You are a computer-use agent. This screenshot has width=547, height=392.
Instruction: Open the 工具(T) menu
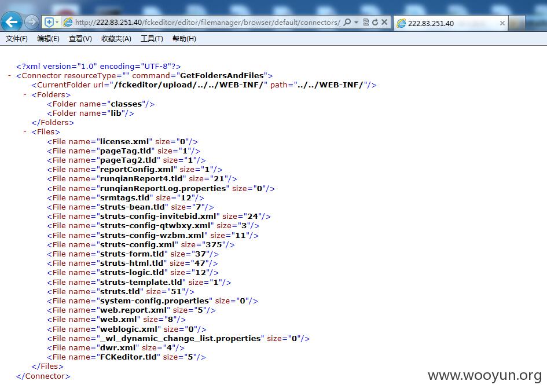[152, 39]
